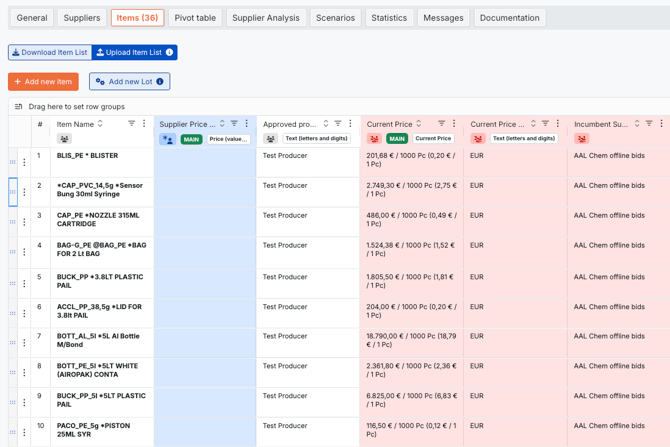This screenshot has width=670, height=447.
Task: Select the Items (36) tab
Action: (x=137, y=18)
